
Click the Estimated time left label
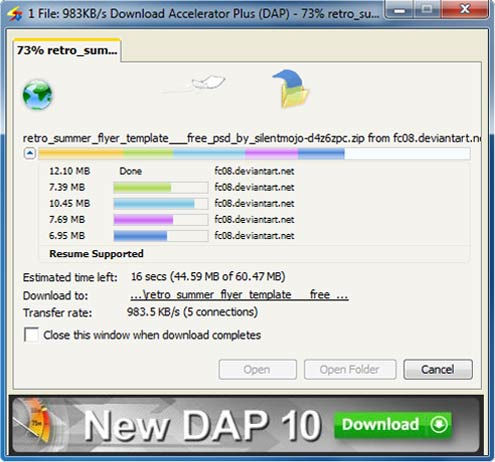70,277
